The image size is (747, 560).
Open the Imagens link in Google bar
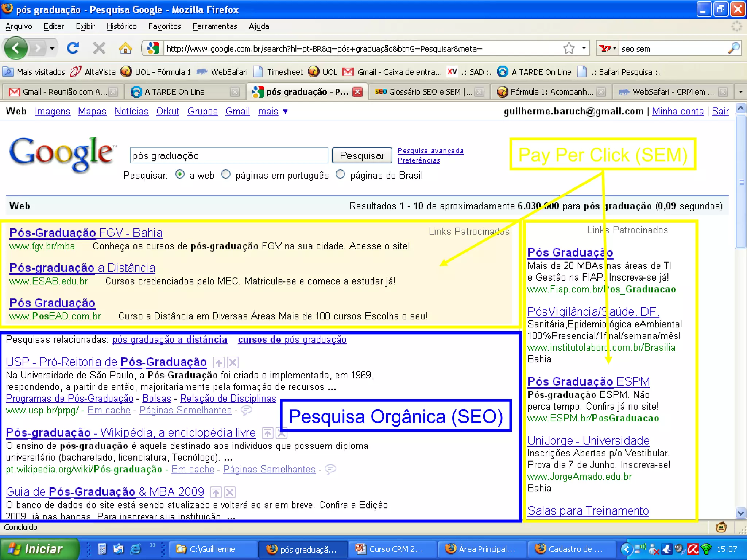pyautogui.click(x=53, y=111)
